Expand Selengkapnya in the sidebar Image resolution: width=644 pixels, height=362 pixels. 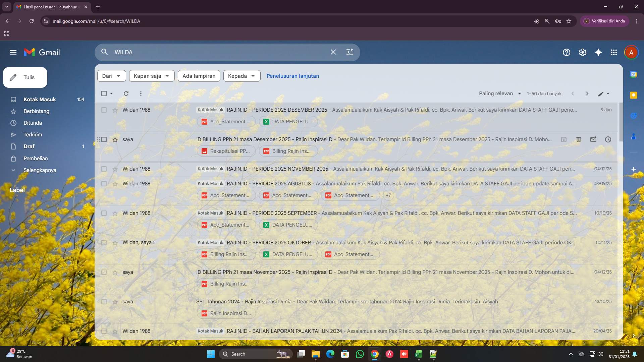click(40, 170)
